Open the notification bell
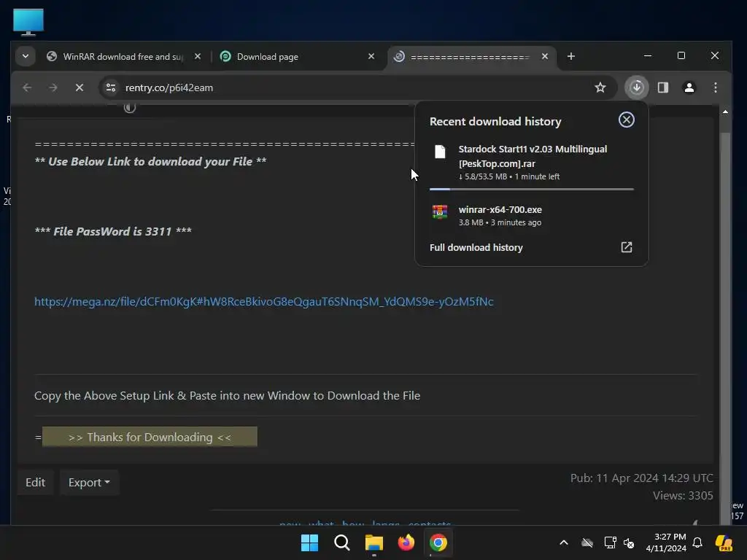 point(697,542)
